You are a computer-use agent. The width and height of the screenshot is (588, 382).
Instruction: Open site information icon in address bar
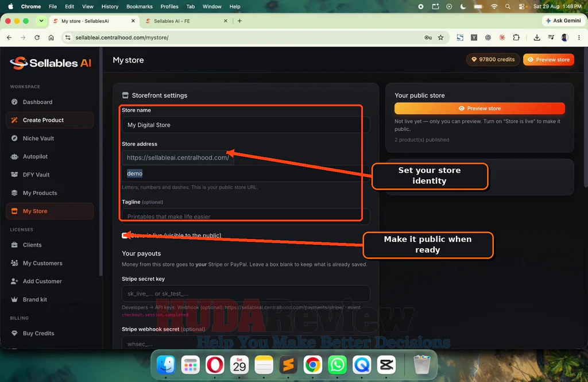68,37
